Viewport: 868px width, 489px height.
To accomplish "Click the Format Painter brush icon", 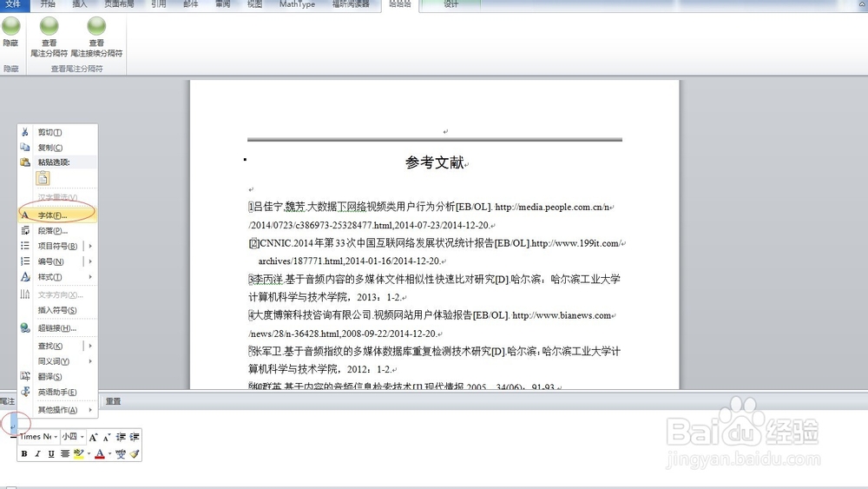I will (135, 453).
